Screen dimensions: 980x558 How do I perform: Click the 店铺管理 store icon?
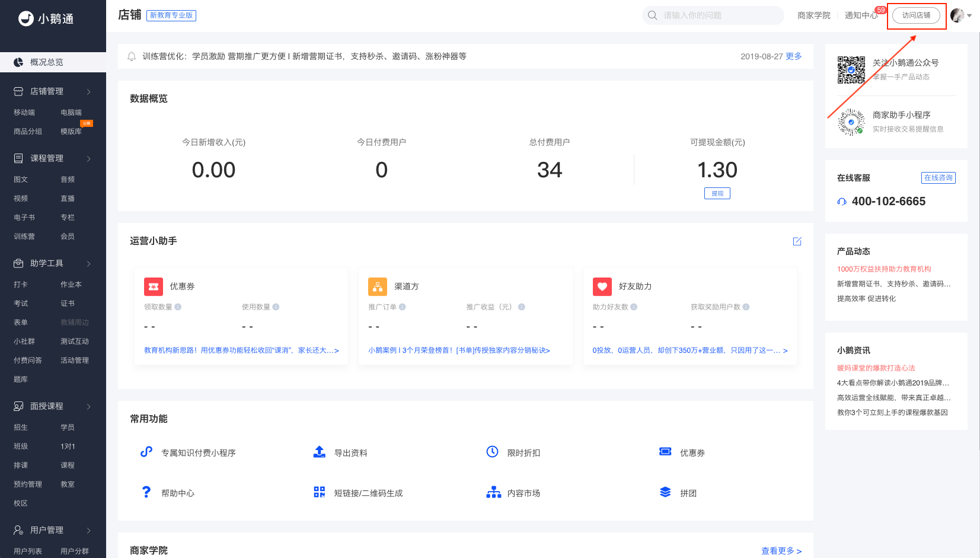click(x=18, y=91)
